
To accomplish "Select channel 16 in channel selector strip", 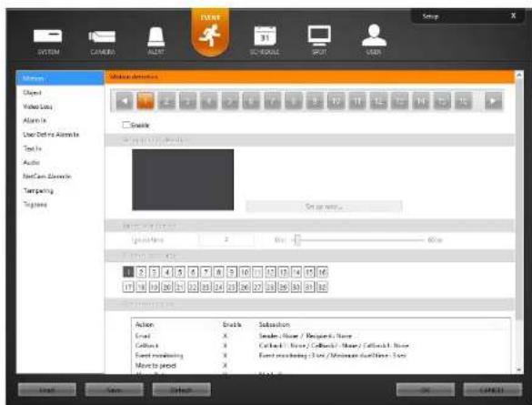I will tap(463, 101).
